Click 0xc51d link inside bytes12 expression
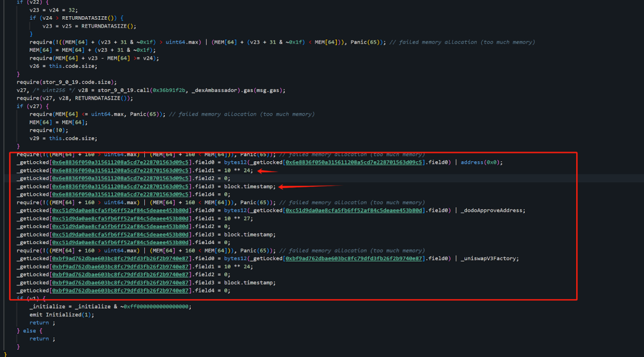644x357 pixels. pyautogui.click(x=355, y=210)
